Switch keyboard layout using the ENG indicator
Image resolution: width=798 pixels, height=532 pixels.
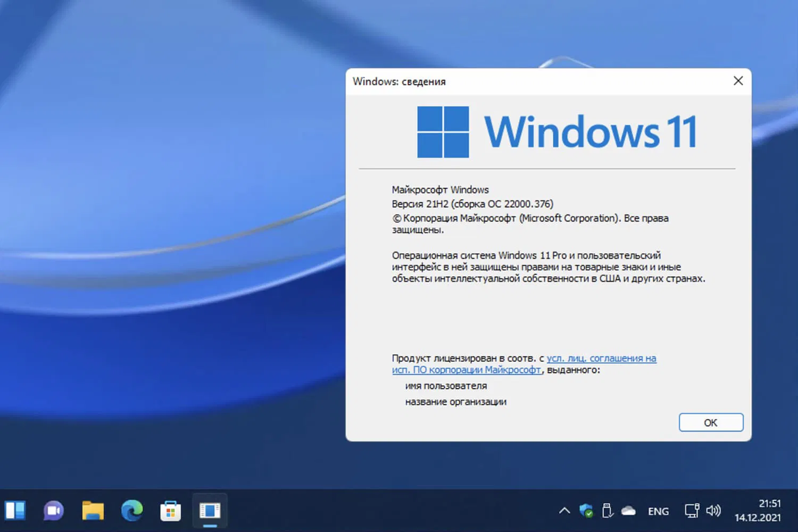(x=658, y=511)
